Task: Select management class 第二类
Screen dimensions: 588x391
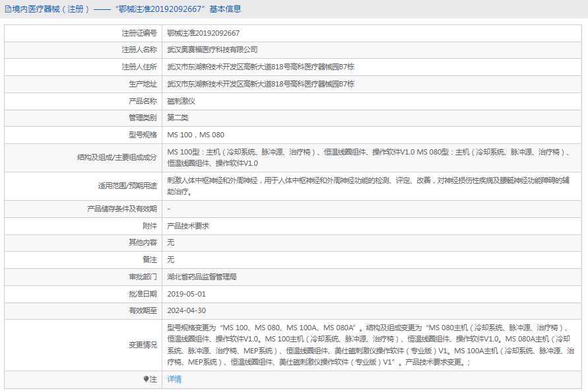Action: [178, 118]
